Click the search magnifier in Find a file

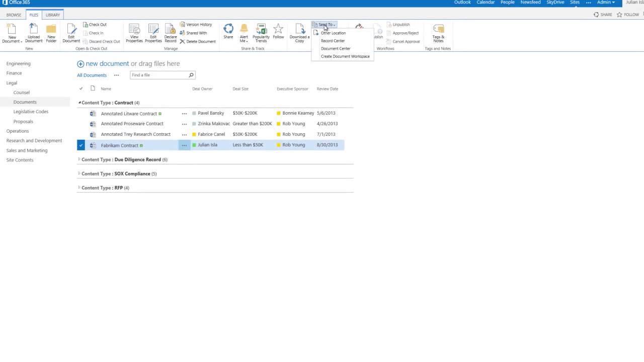tap(191, 75)
